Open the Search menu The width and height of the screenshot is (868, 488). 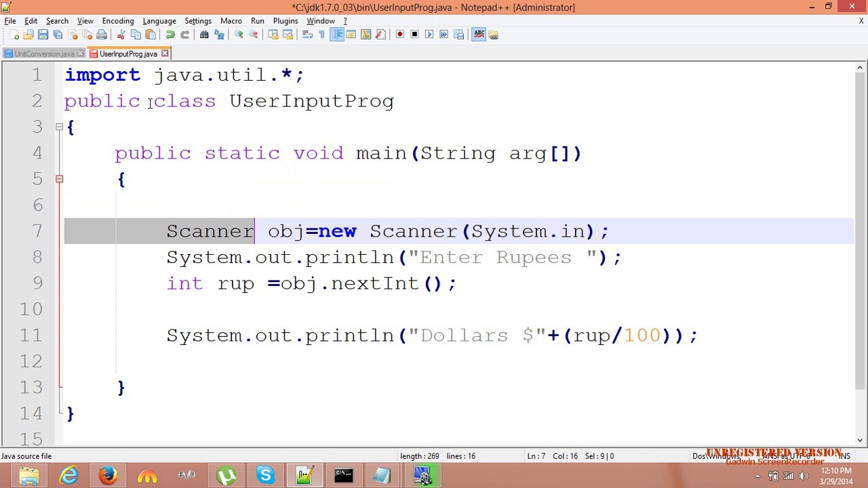click(57, 21)
